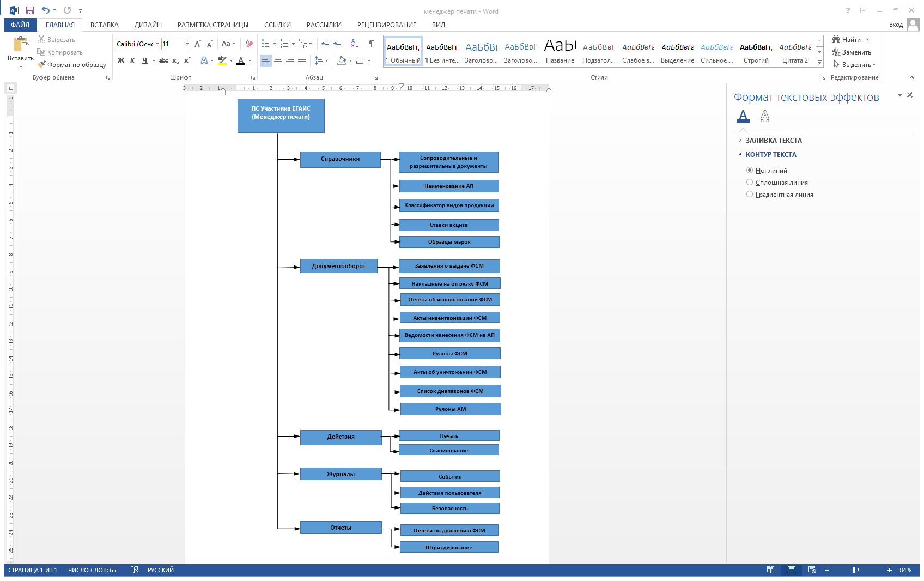Open bullets list dropdown
The image size is (924, 581).
(x=275, y=44)
